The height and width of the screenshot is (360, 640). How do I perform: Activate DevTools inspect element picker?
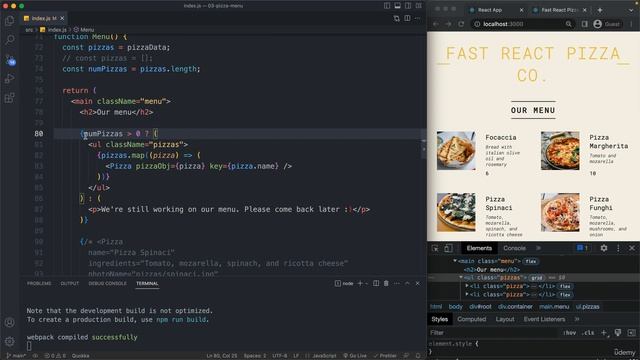click(436, 248)
